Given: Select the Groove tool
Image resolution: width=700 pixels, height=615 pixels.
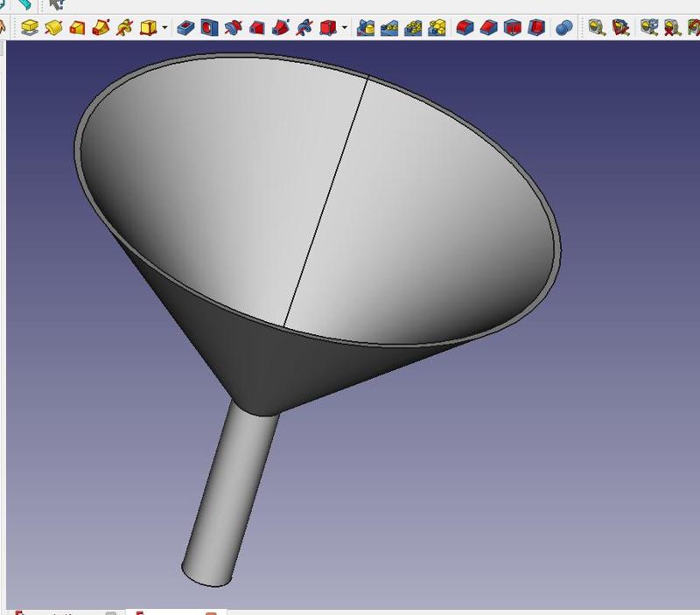Looking at the screenshot, I should click(233, 28).
